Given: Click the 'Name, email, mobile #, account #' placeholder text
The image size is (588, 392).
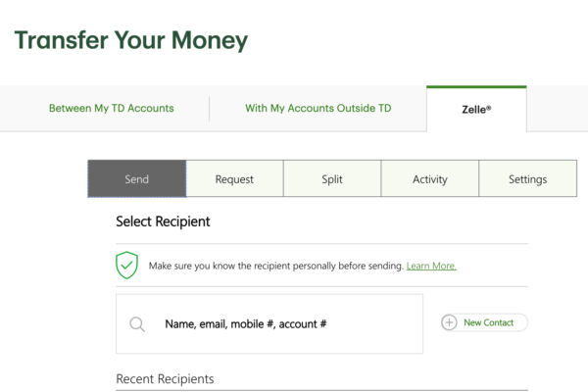Looking at the screenshot, I should (x=245, y=324).
